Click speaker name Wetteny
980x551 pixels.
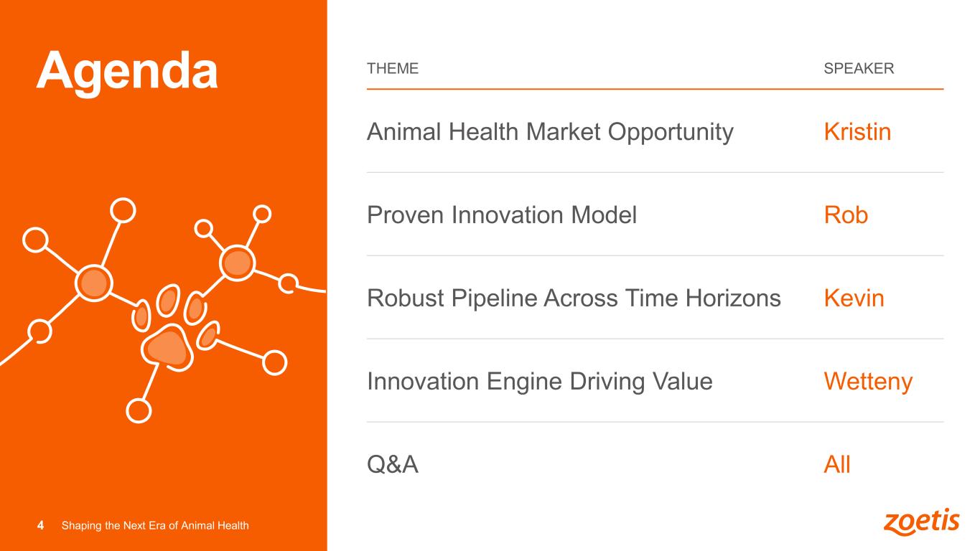(x=868, y=382)
